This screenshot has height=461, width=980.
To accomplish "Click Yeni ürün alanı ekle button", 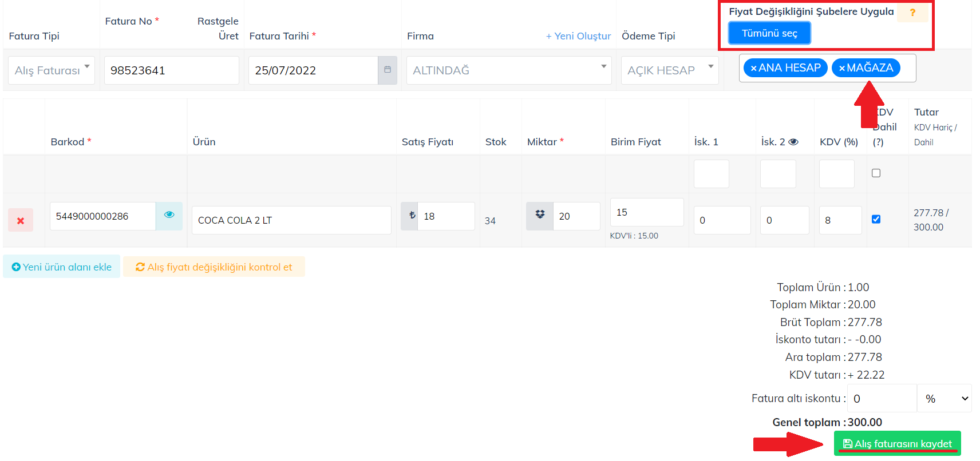I will tap(62, 267).
